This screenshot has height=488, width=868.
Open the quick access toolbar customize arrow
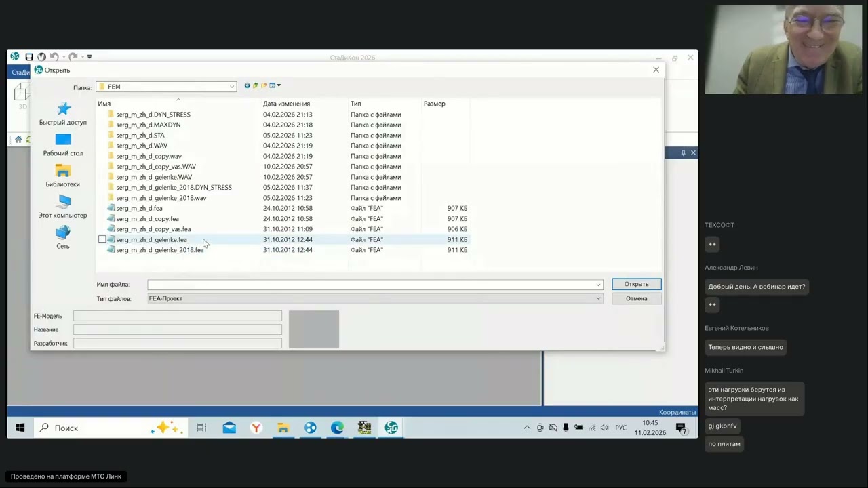(x=90, y=57)
